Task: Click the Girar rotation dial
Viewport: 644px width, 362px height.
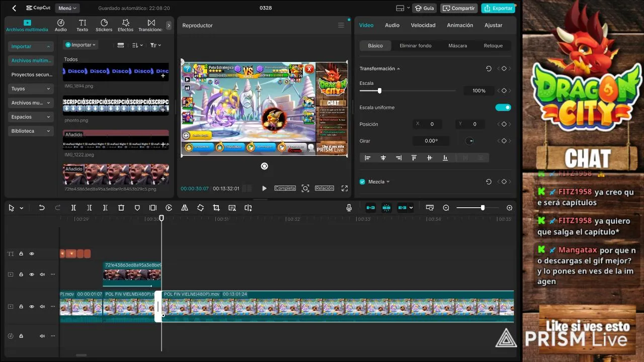Action: coord(470,141)
